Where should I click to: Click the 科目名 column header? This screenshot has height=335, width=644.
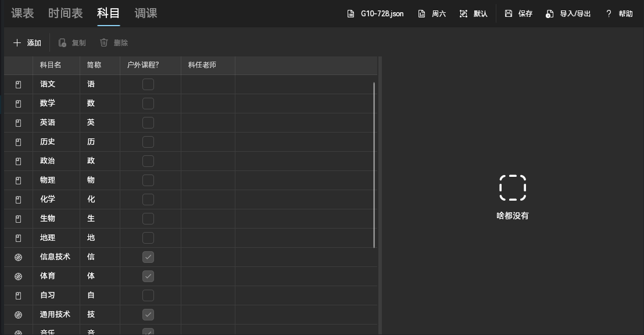[51, 65]
